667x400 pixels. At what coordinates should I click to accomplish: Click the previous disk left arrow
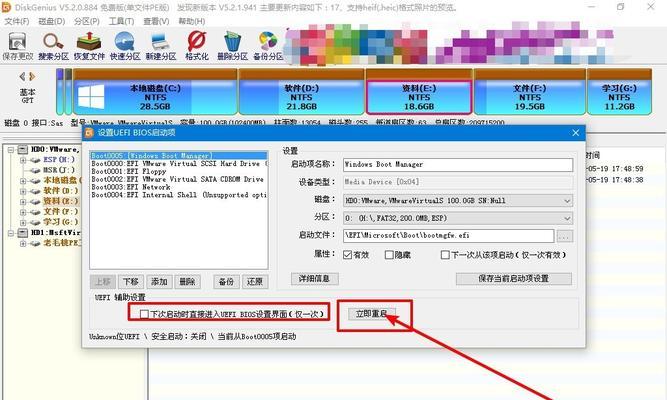pos(22,77)
